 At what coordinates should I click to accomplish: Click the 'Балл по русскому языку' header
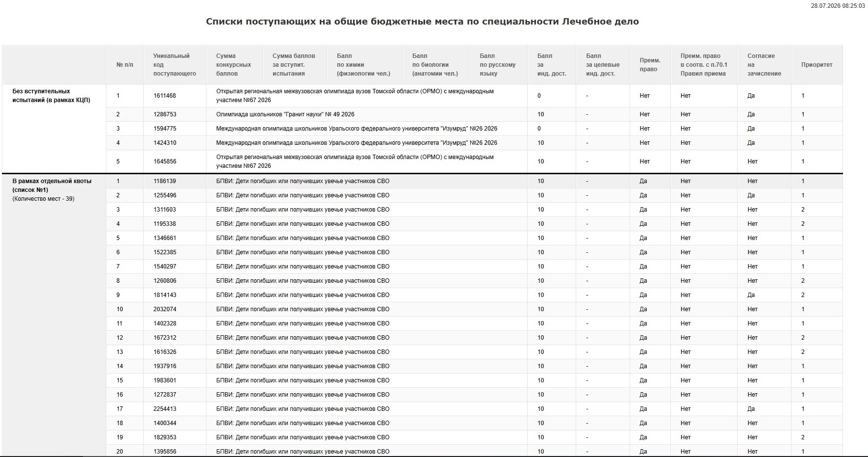coord(498,65)
